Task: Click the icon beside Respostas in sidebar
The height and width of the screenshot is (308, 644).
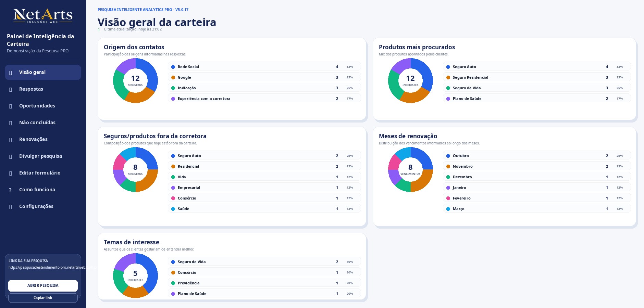Action: (11, 89)
